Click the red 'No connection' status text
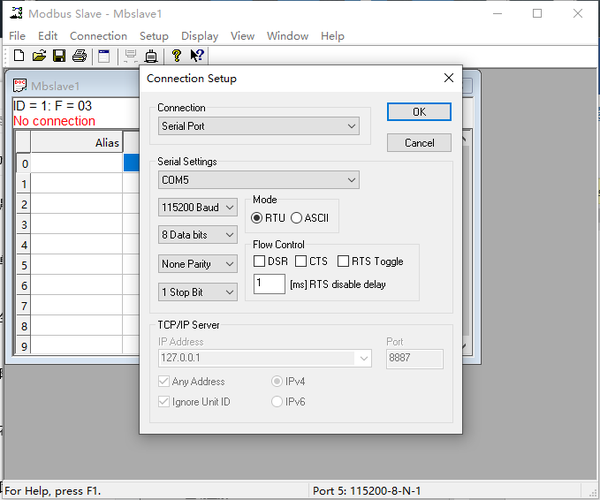Viewport: 600px width, 500px height. [x=54, y=121]
